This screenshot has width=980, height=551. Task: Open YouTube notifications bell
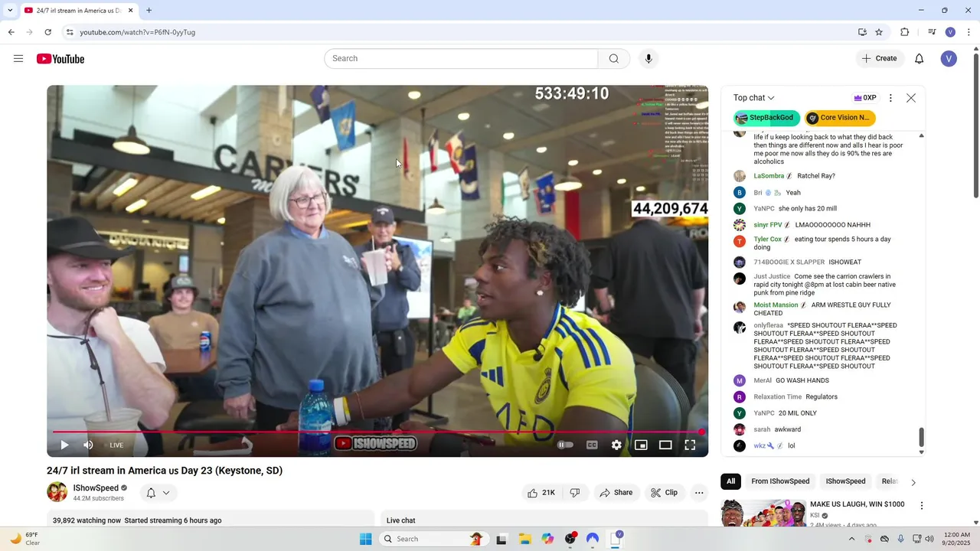[x=920, y=59]
